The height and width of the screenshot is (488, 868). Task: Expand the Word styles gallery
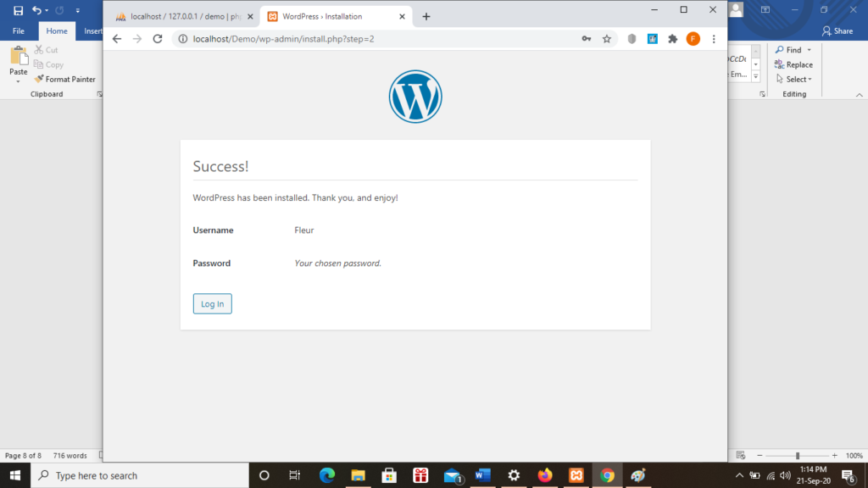point(755,76)
